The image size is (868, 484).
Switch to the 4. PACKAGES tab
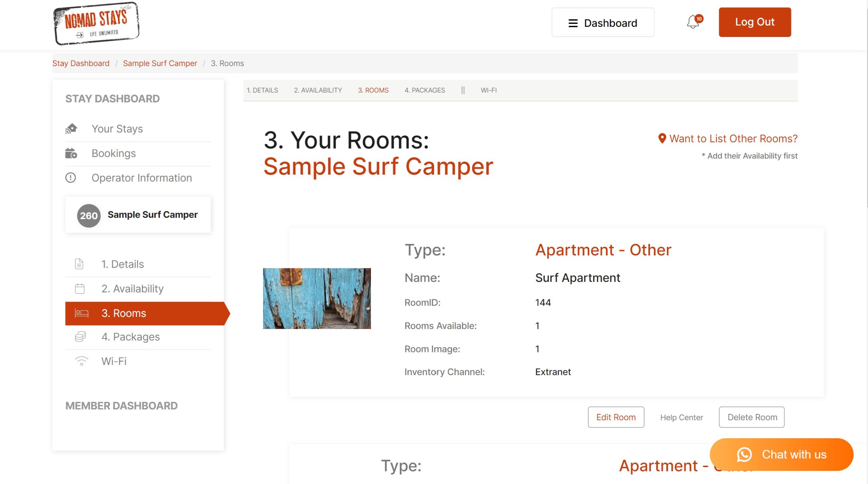[x=425, y=90]
